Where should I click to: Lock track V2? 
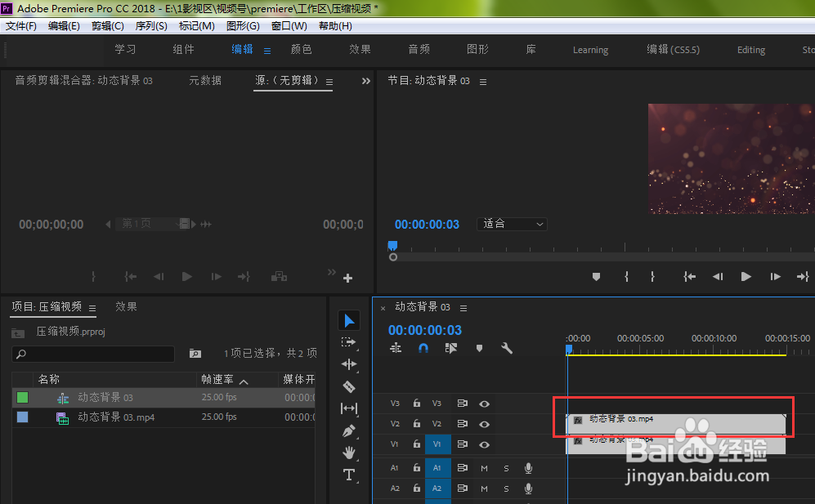pos(416,423)
